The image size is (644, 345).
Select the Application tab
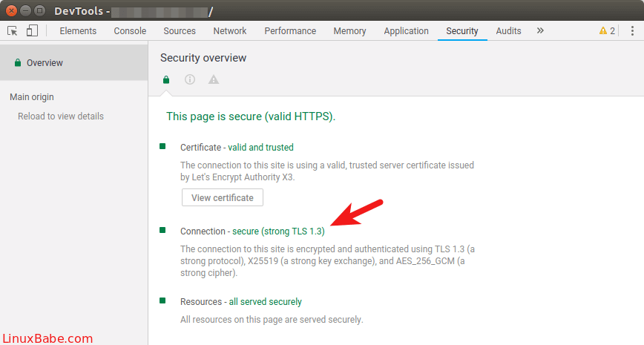(x=406, y=31)
